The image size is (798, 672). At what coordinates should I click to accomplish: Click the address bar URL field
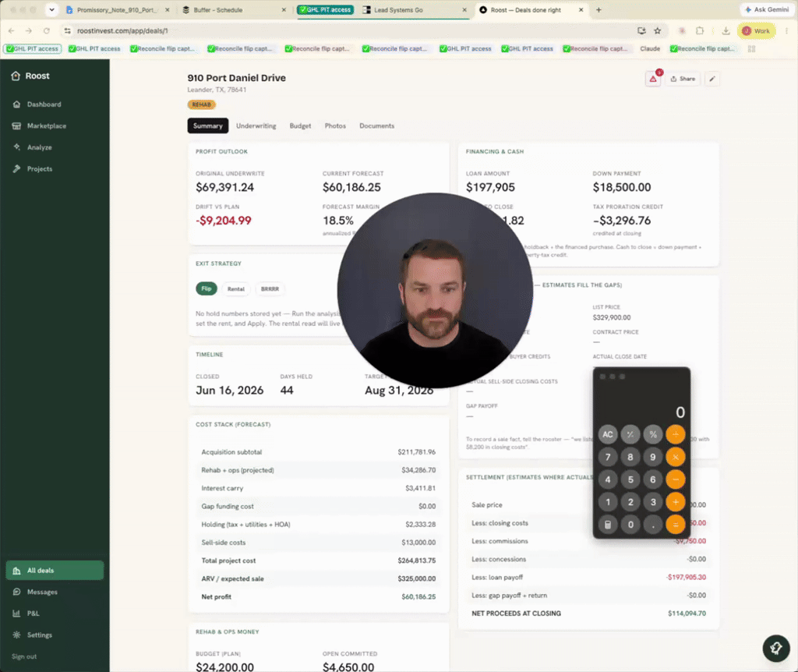point(351,30)
